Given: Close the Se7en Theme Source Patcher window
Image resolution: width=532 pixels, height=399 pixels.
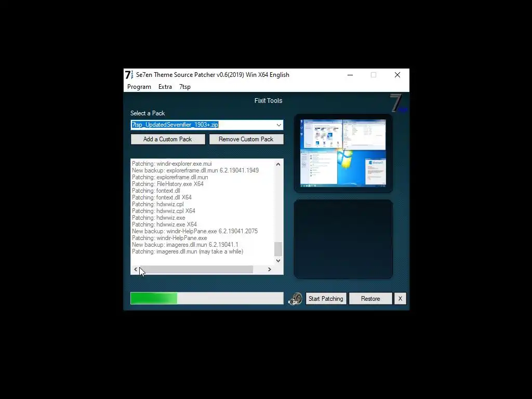Looking at the screenshot, I should point(397,75).
